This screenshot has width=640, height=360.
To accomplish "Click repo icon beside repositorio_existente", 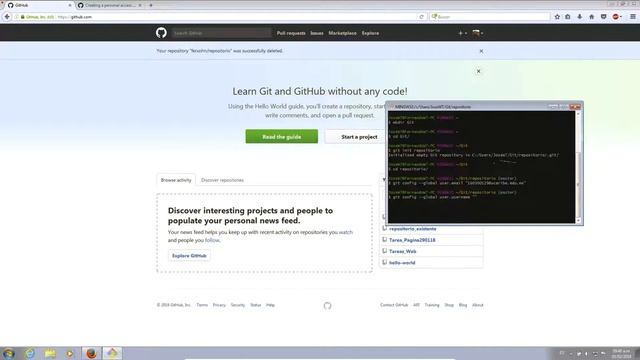I will tap(384, 229).
